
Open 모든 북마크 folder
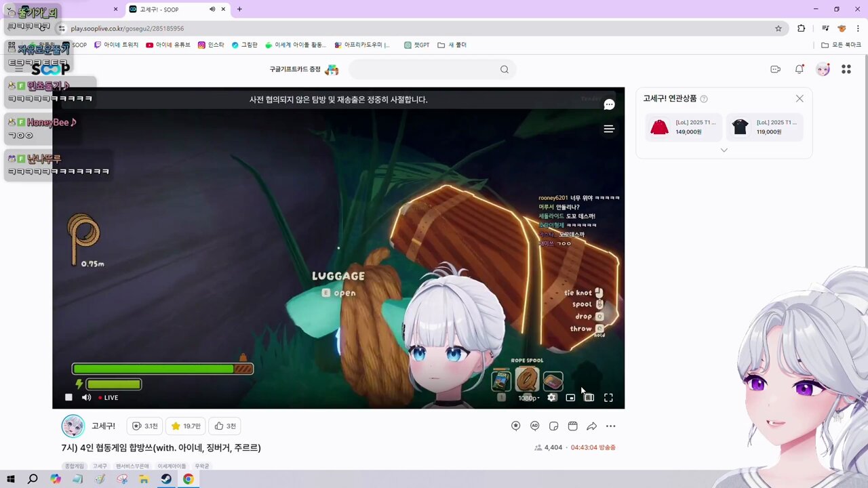coord(841,45)
